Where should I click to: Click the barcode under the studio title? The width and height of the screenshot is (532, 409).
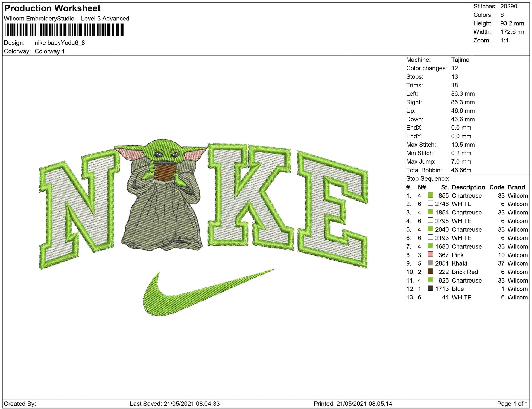coord(65,30)
